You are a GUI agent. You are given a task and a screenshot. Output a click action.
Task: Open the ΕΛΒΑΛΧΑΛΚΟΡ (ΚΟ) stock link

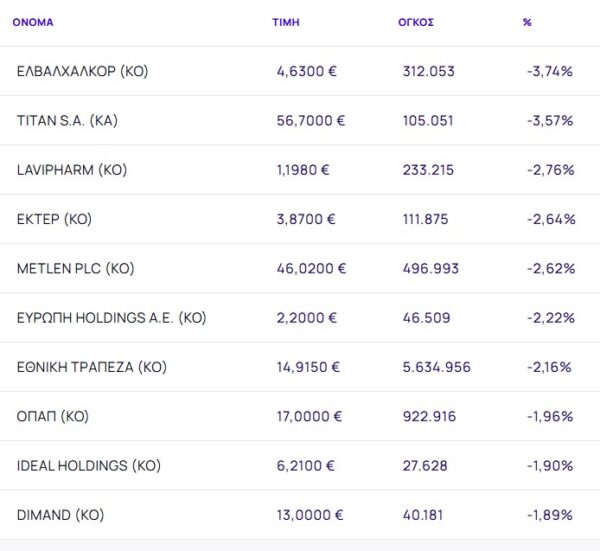pyautogui.click(x=83, y=71)
